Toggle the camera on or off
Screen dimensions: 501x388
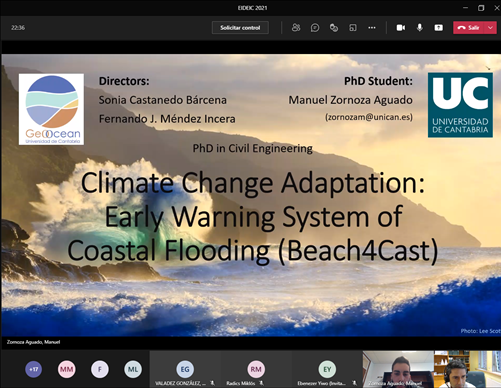click(x=401, y=28)
